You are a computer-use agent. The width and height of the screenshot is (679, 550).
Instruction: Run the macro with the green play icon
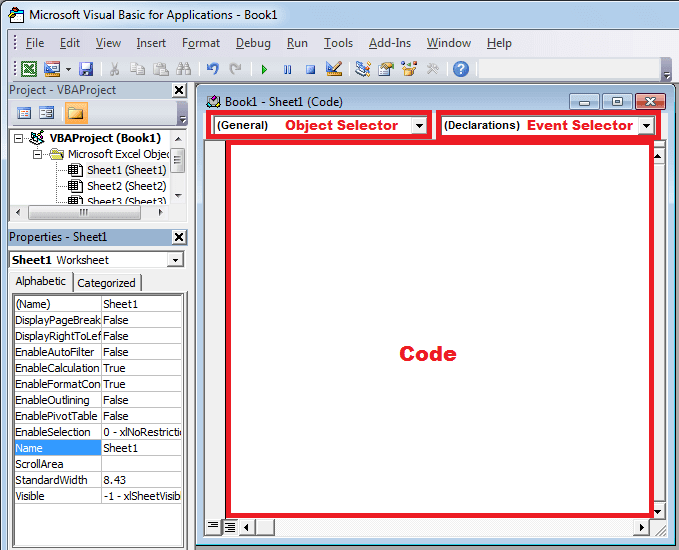pos(264,69)
